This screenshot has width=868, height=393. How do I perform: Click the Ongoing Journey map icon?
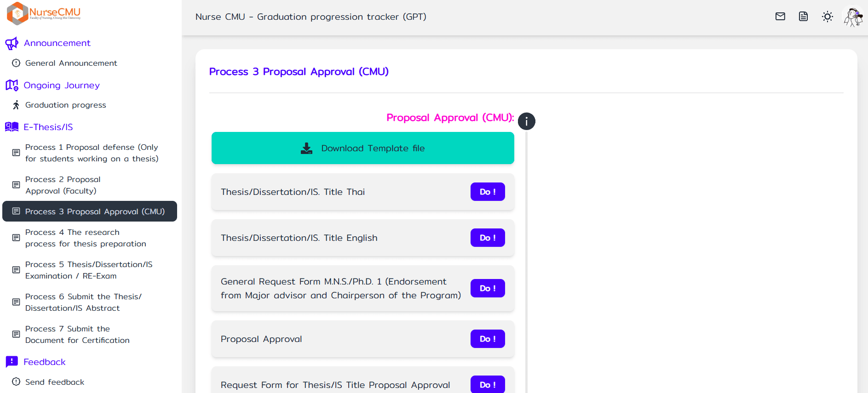click(x=11, y=85)
